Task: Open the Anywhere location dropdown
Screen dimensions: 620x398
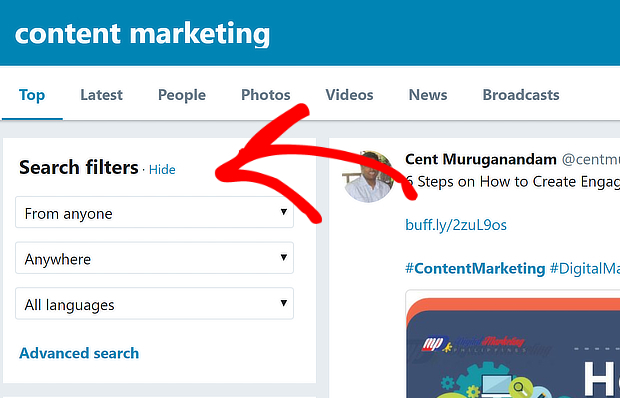Action: coord(154,258)
